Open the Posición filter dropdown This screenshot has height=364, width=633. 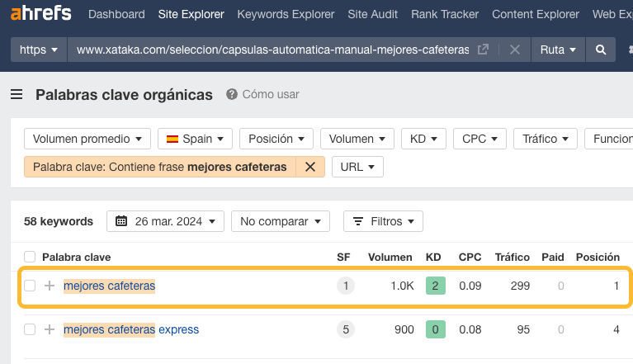coord(276,139)
